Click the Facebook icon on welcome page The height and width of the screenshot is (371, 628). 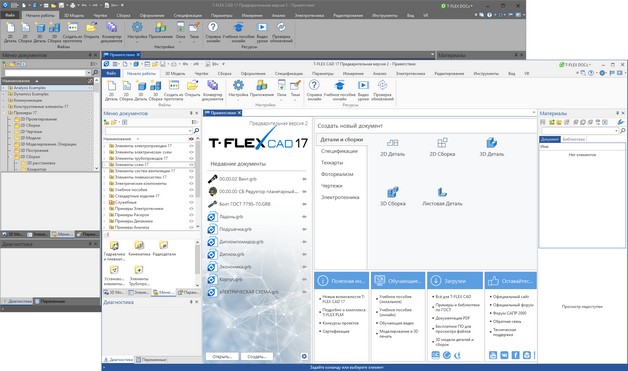coord(515,355)
